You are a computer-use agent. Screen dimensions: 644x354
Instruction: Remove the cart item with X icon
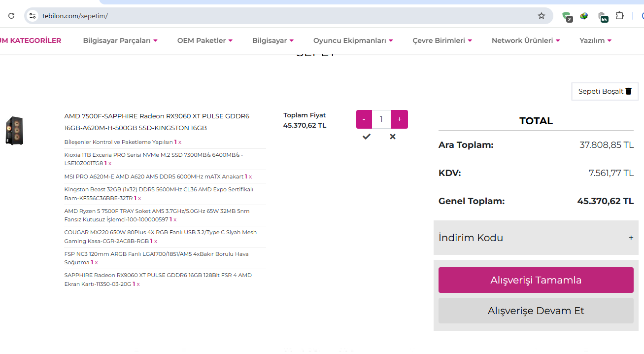coord(393,137)
